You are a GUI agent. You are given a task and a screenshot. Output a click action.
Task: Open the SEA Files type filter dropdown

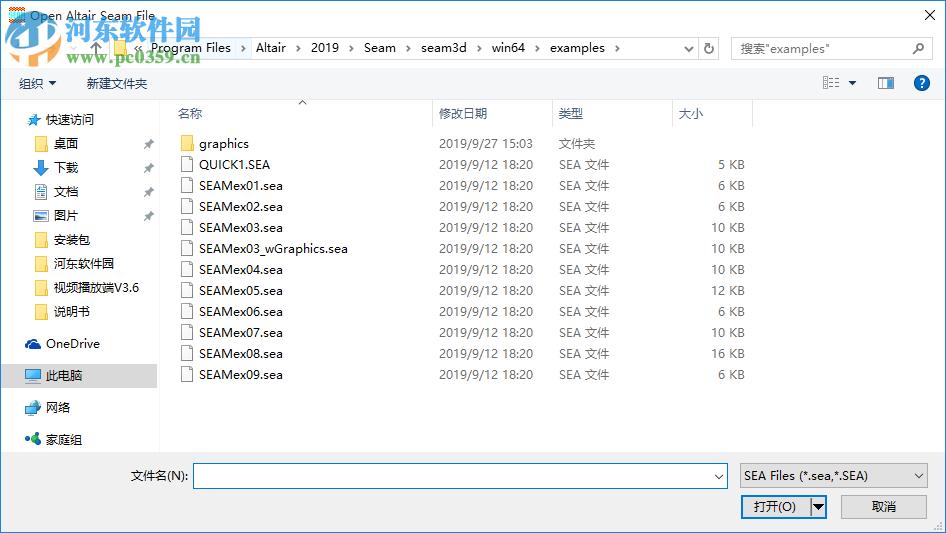point(833,476)
